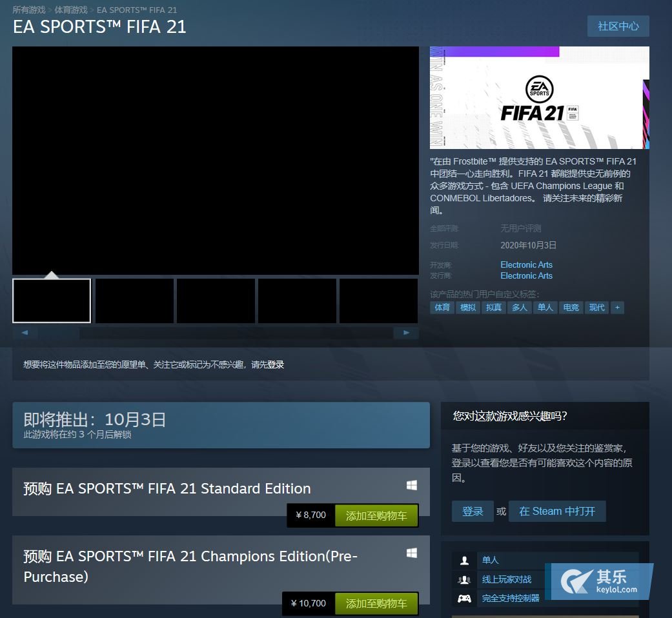672x618 pixels.
Task: Click the release date 2020年10月3日
Action: click(x=528, y=245)
